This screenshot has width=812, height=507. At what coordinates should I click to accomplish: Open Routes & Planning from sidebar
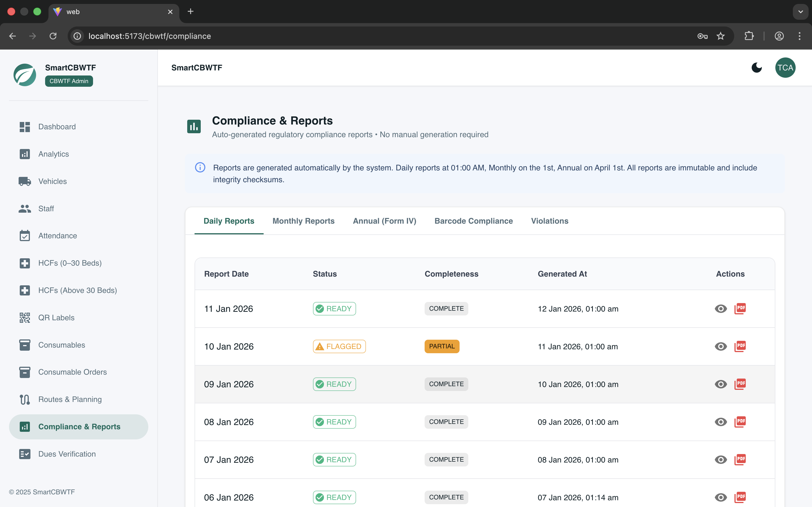click(70, 399)
